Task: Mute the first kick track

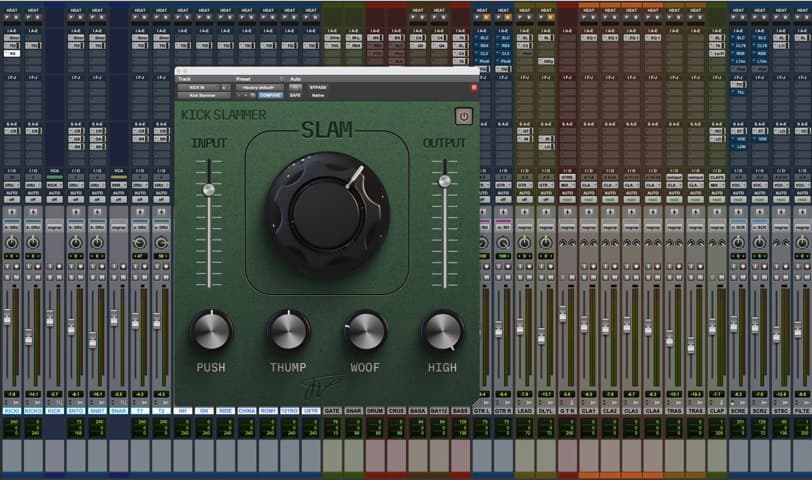Action: [x=17, y=277]
